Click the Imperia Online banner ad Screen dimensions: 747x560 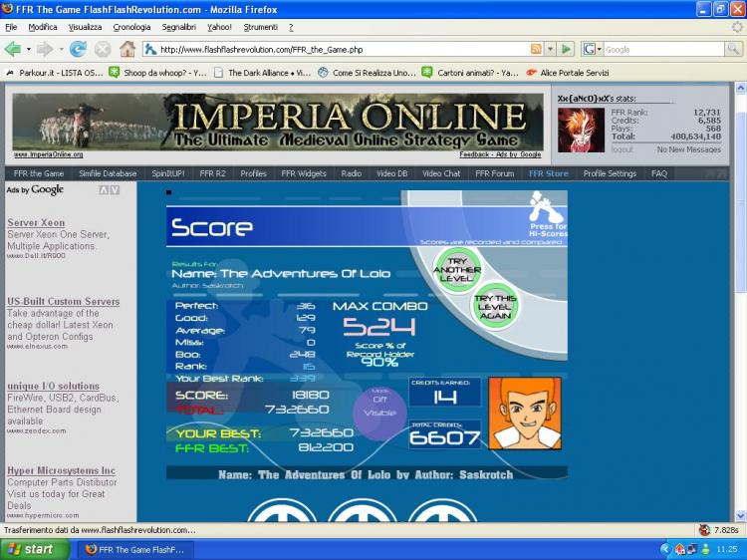[x=278, y=122]
